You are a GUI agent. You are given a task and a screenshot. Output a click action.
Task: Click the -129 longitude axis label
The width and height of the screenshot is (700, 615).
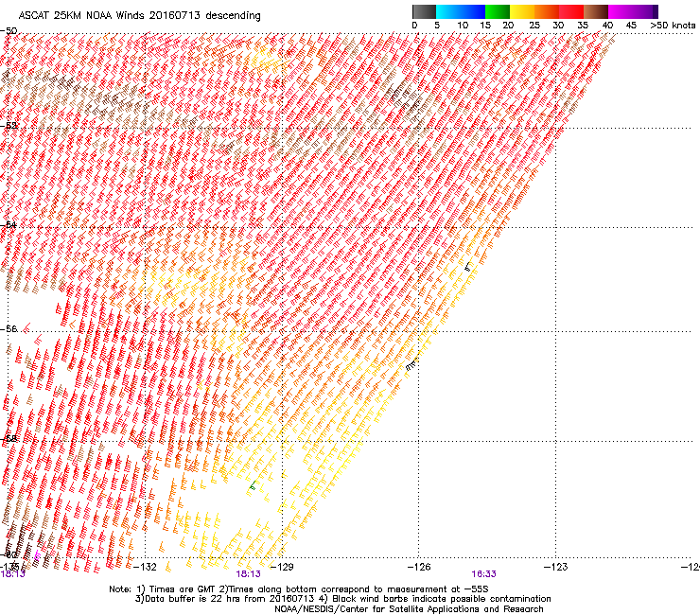[282, 567]
